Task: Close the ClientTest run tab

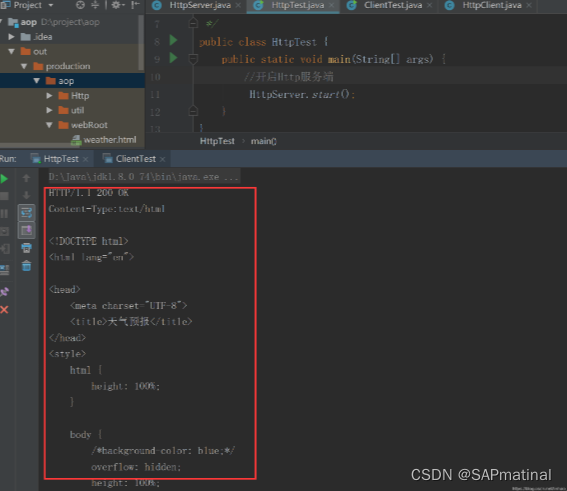Action: click(162, 159)
